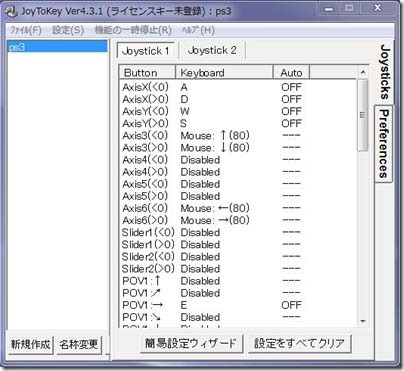Screen dimensions: 404x371
Task: Select the Axis5(<0) row
Action: [x=239, y=184]
